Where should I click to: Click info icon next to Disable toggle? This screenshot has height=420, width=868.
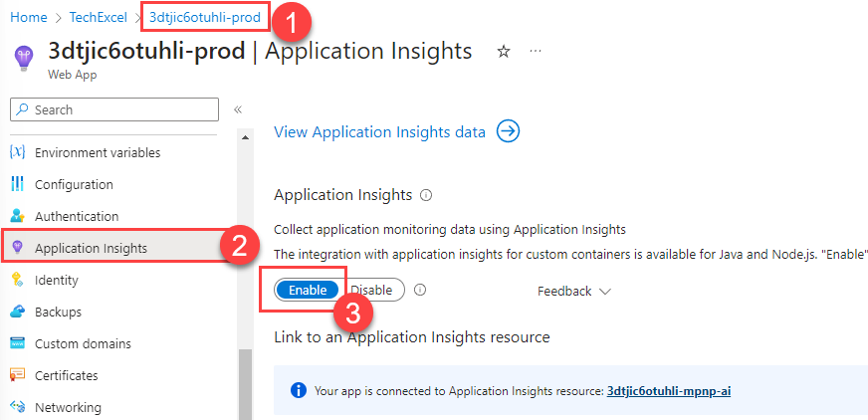420,290
